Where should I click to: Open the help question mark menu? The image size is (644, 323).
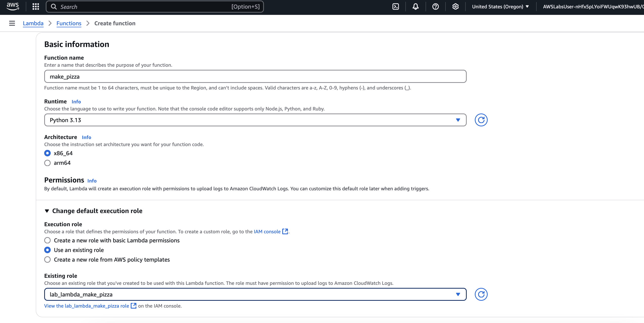(435, 7)
